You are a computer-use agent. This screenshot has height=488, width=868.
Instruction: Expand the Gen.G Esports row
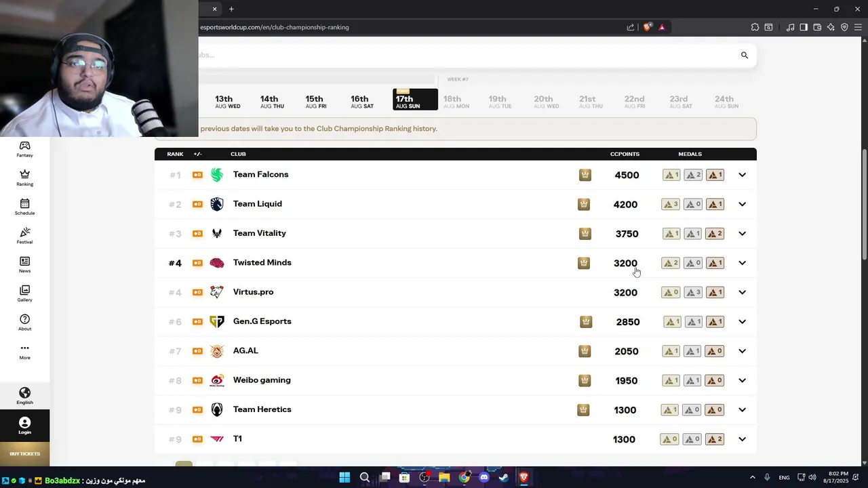[x=742, y=322]
